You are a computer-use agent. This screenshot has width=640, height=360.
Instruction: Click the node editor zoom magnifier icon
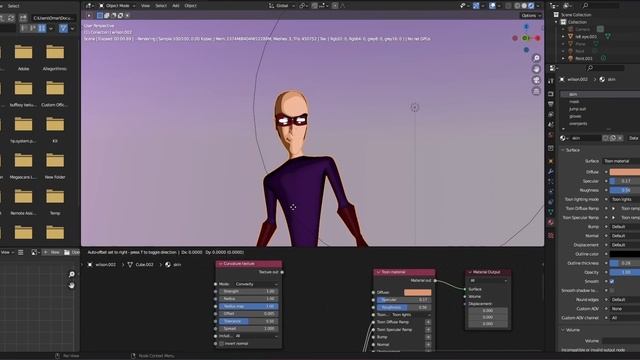[71, 274]
